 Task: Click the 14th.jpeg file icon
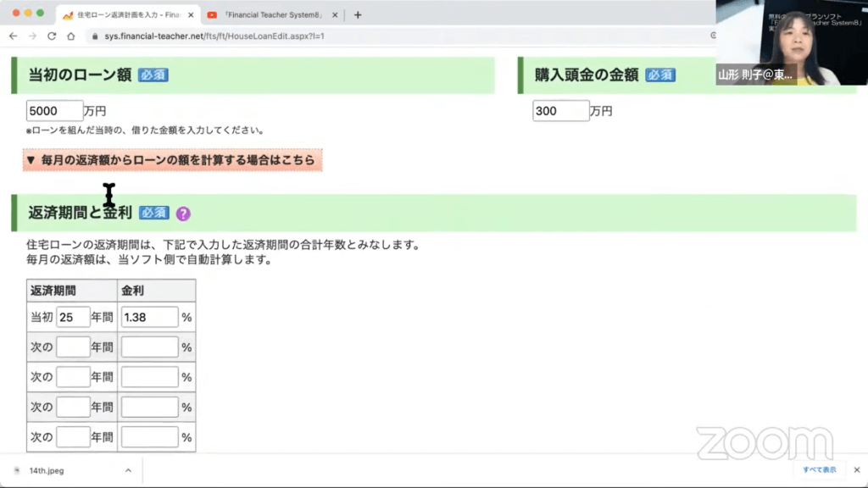point(17,470)
